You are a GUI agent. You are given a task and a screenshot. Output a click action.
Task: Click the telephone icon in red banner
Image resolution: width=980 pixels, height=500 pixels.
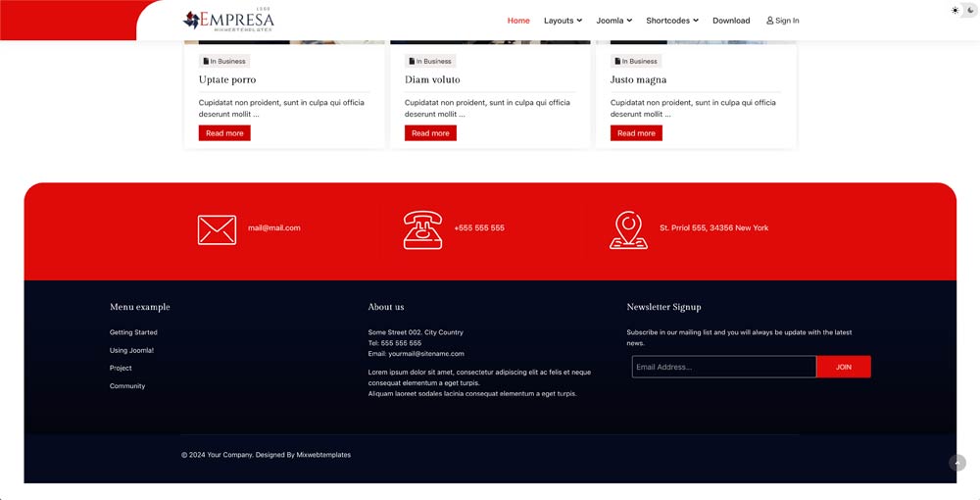pos(422,229)
